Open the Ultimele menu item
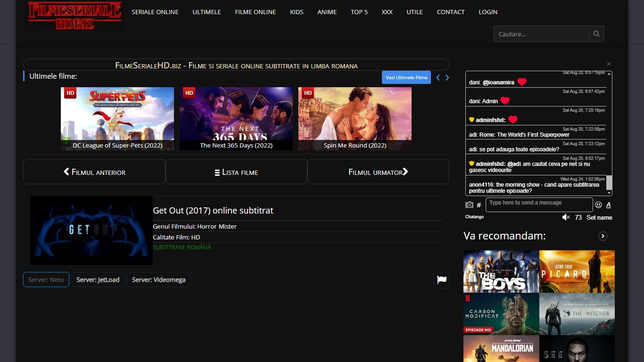The width and height of the screenshot is (644, 362). coord(207,12)
